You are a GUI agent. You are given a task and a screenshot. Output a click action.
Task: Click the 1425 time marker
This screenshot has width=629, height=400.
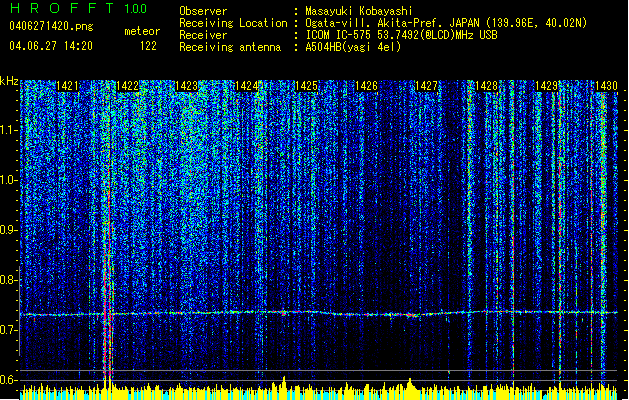coord(306,86)
